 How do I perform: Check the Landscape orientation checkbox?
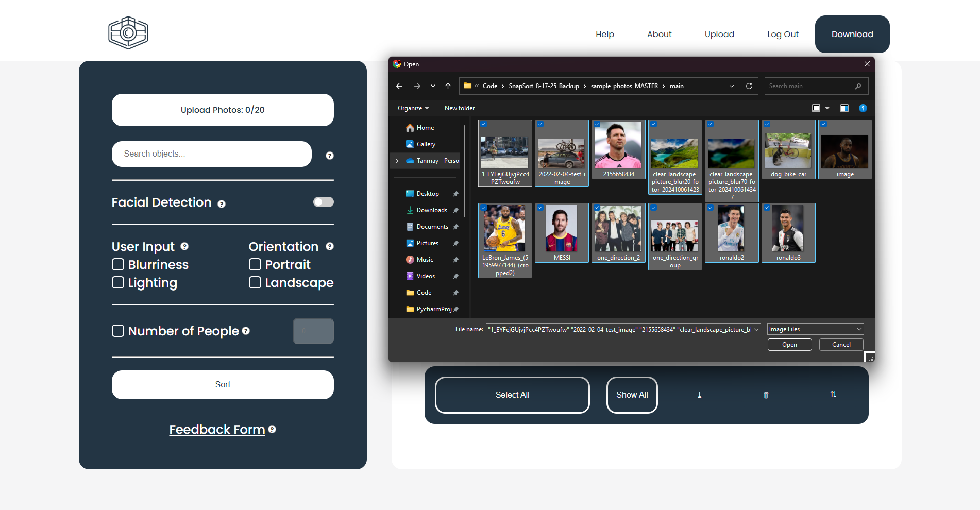pos(255,282)
